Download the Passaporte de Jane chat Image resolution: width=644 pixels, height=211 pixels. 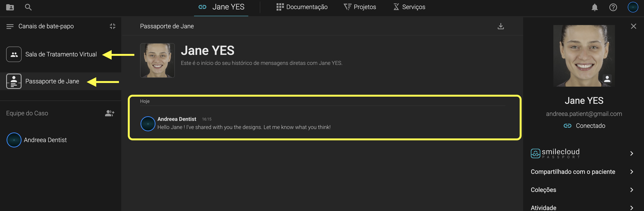click(x=500, y=26)
